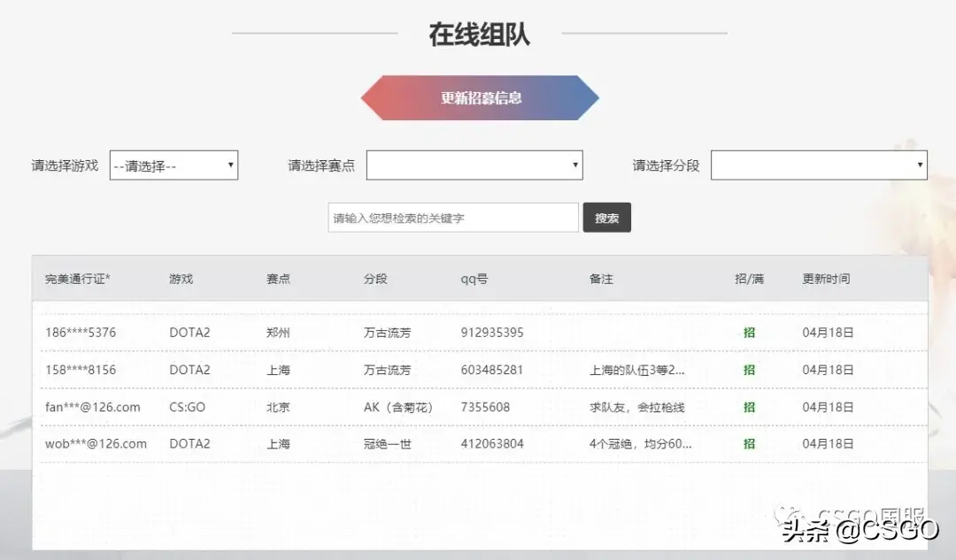Image resolution: width=956 pixels, height=560 pixels.
Task: Click the arrow icon on the 赛点 selector
Action: (574, 165)
